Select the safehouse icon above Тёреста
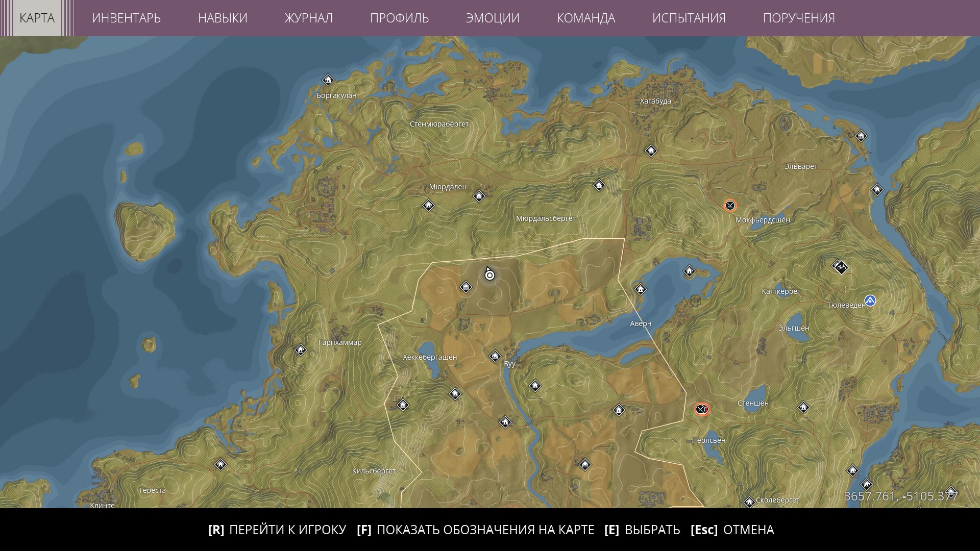980x551 pixels. [220, 465]
